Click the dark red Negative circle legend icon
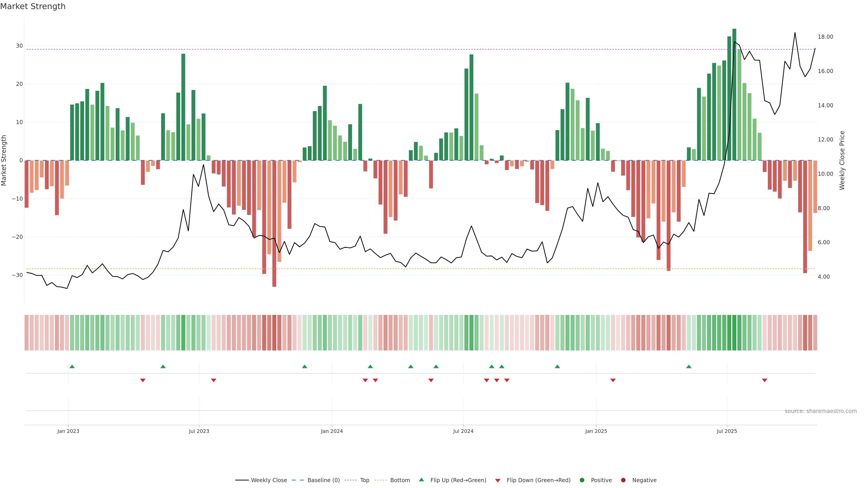 [x=623, y=480]
